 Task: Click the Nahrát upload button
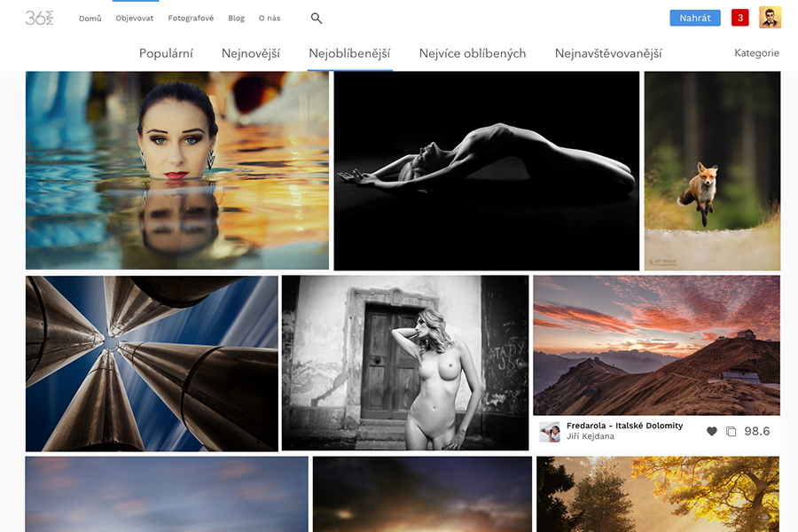[694, 18]
